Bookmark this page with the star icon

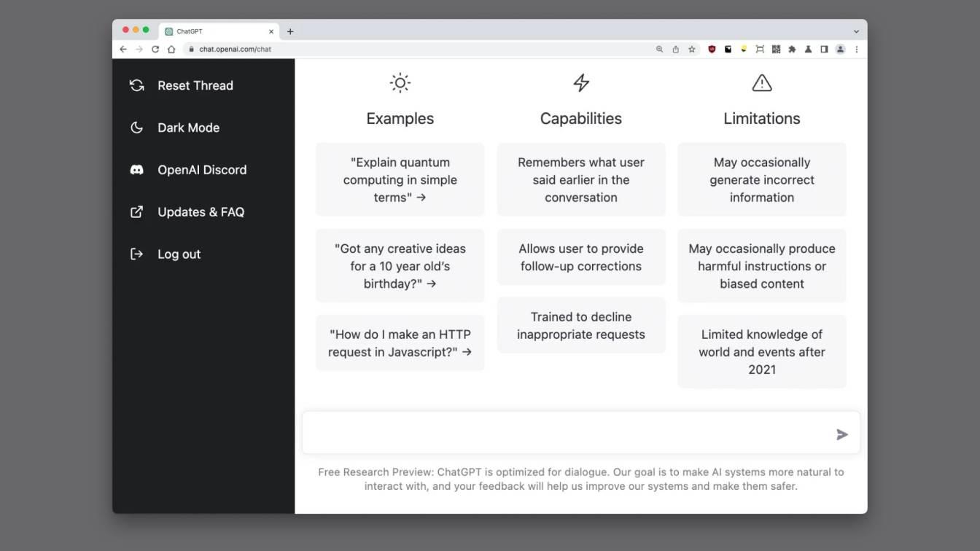692,50
